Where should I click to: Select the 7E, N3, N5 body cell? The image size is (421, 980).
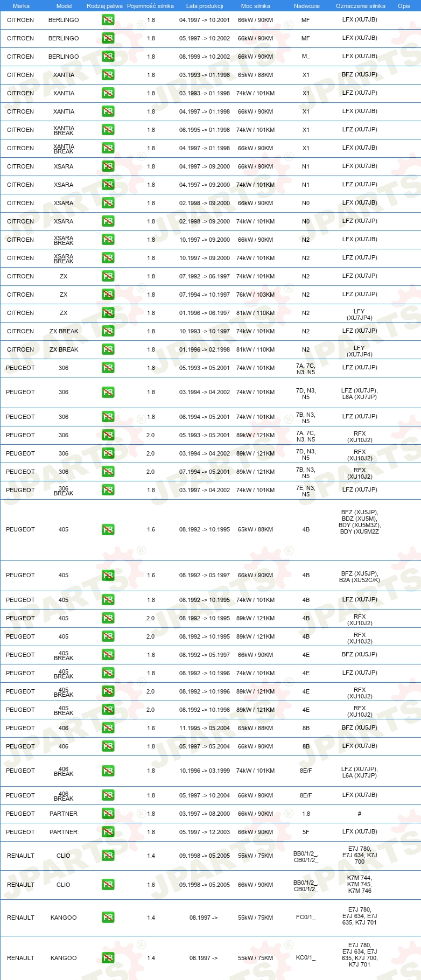(x=306, y=491)
